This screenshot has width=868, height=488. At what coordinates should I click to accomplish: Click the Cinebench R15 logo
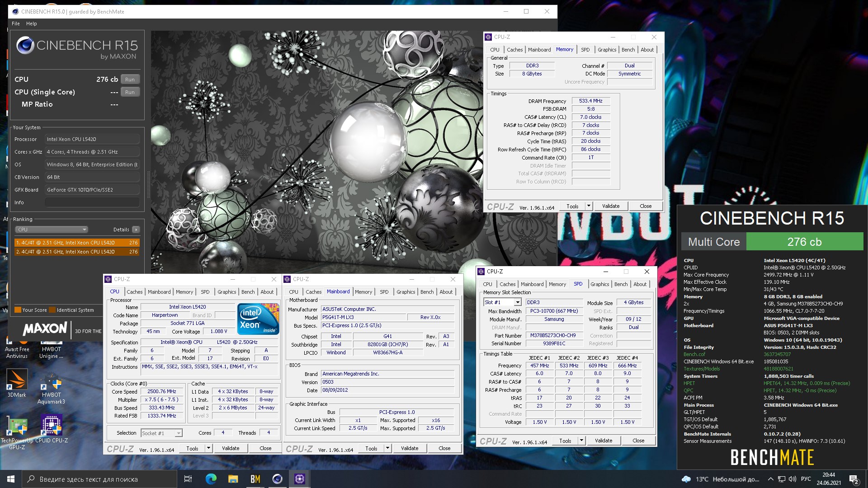(x=77, y=48)
